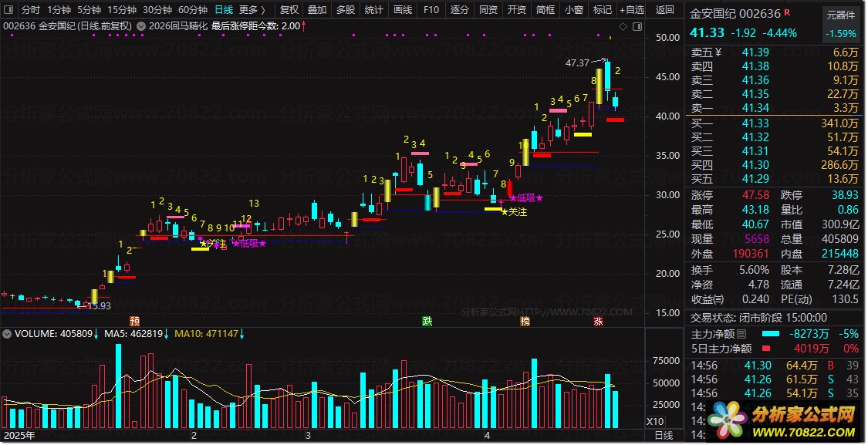Open the 多股 multi-stock view

346,10
